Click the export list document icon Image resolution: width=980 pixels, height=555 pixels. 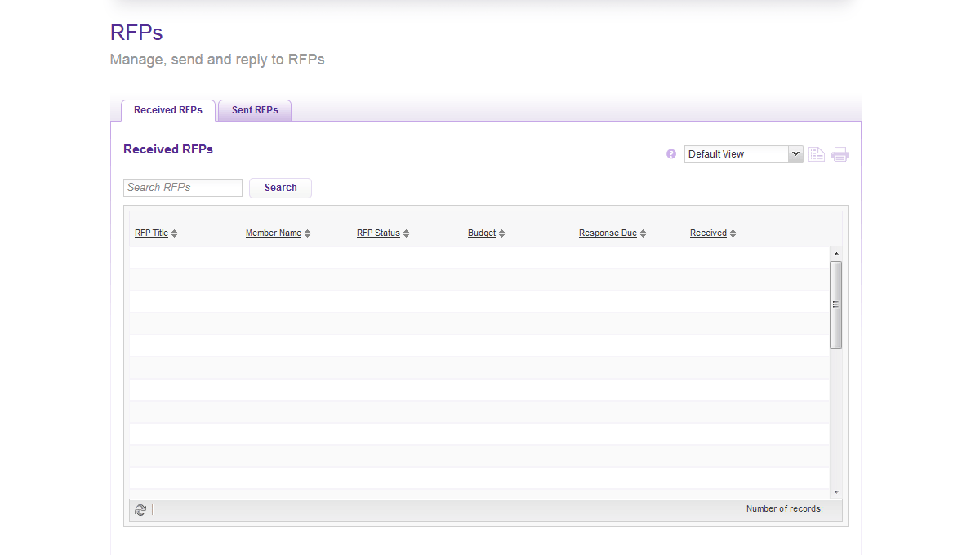click(817, 154)
